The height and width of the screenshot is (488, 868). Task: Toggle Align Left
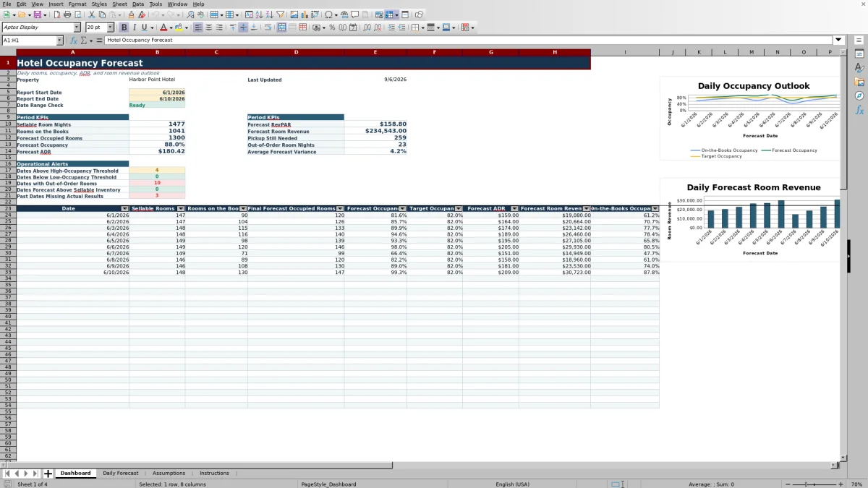point(198,27)
